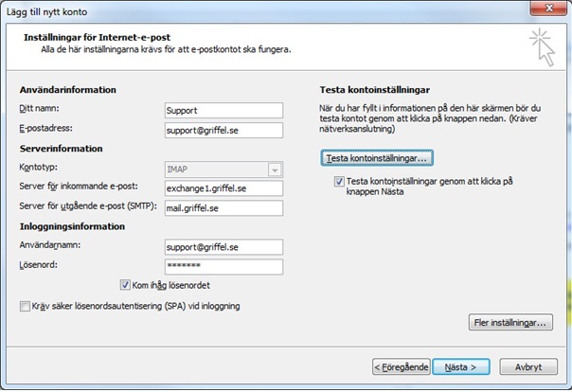
Task: Toggle Kom ihåg lösenordet checkbox
Action: point(125,285)
